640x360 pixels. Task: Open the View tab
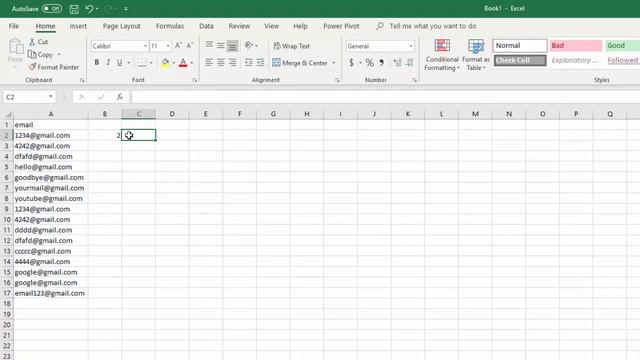(271, 26)
